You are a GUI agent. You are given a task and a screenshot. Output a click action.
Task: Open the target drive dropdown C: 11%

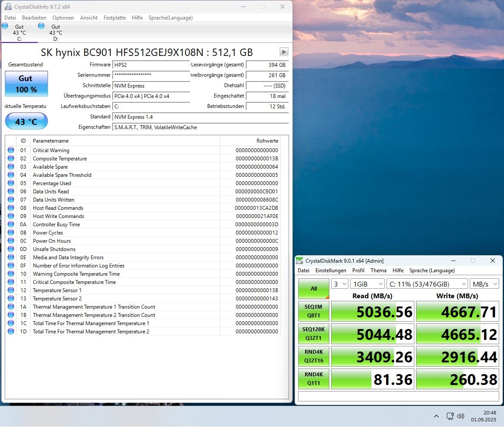[x=427, y=284]
